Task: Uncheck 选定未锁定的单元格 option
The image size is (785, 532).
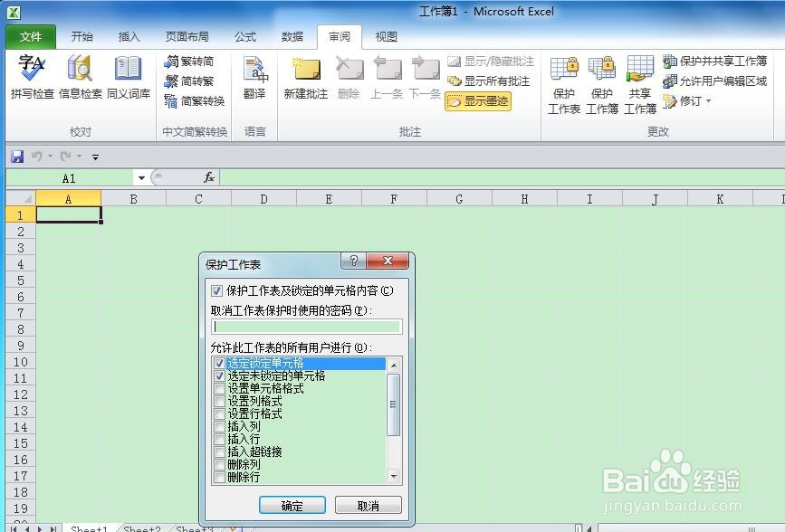Action: pos(219,375)
